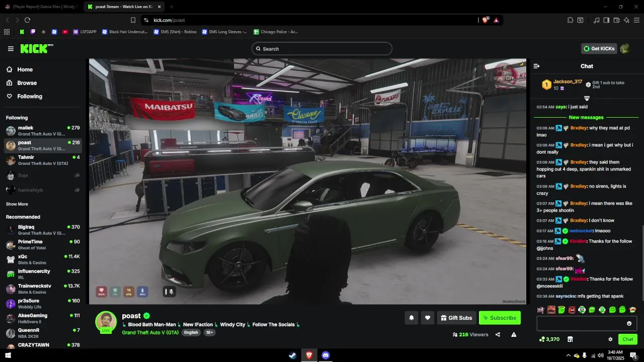644x362 pixels.
Task: Open Trainwreckstv recommended channel
Action: [43, 289]
